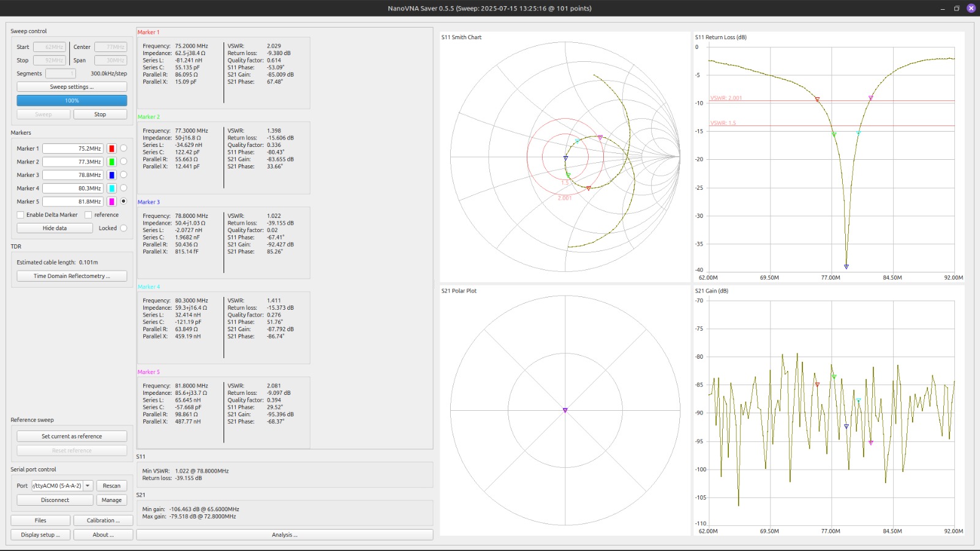Maximize the NanoVNA Saver window
Screen dimensions: 980x551
point(957,8)
